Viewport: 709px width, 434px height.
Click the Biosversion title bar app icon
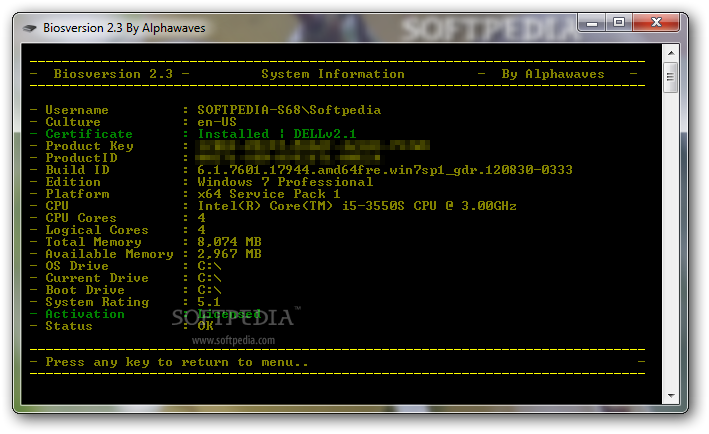click(x=29, y=28)
